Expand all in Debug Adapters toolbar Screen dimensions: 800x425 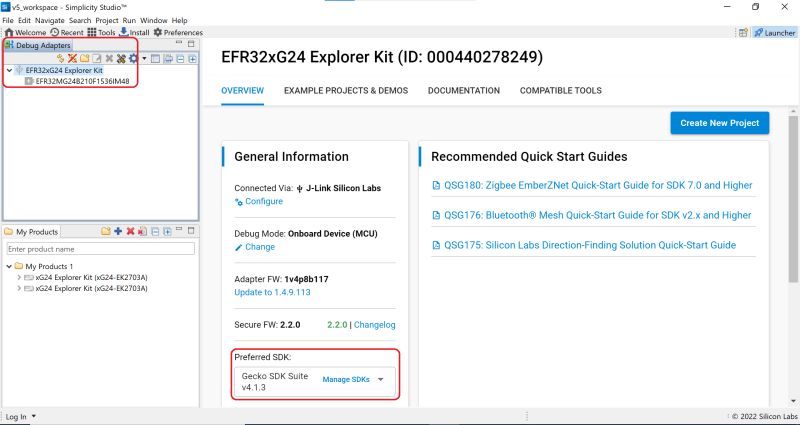[x=192, y=59]
